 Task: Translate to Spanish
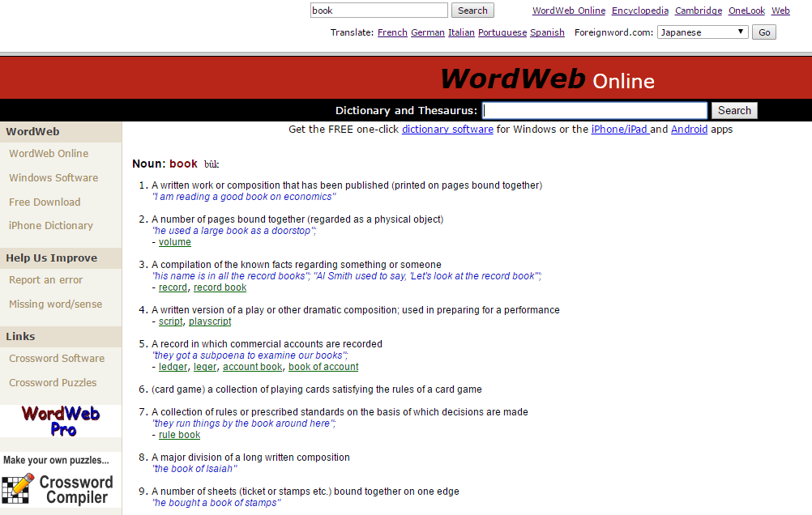coord(547,32)
